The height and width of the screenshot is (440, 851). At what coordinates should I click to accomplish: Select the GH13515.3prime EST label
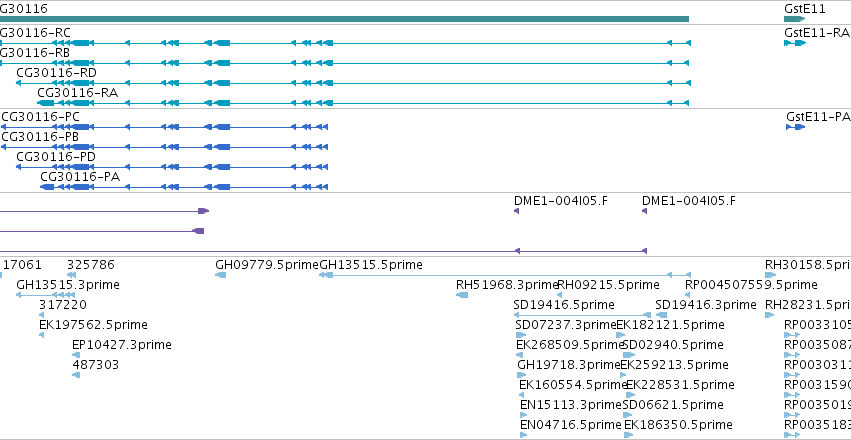click(x=68, y=285)
